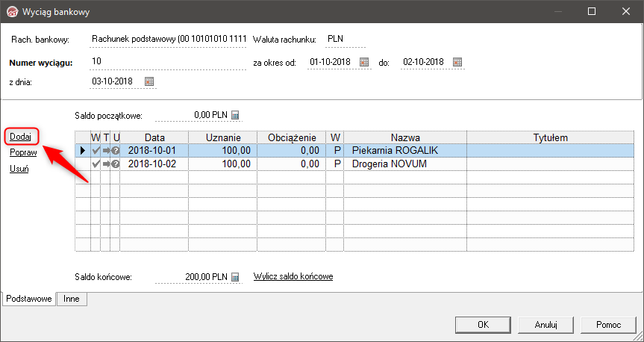Sort by the Data column header
Image resolution: width=644 pixels, height=342 pixels.
[x=154, y=137]
